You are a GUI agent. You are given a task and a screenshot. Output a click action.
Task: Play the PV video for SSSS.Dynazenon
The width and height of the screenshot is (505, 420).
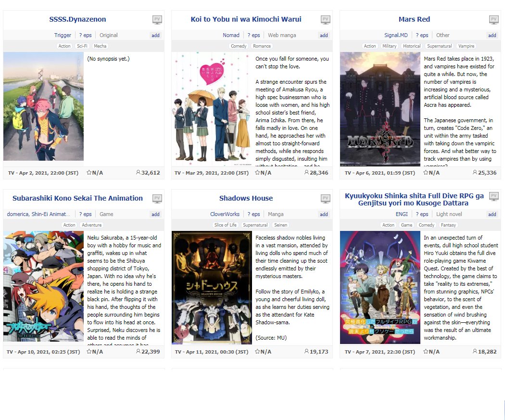[157, 20]
